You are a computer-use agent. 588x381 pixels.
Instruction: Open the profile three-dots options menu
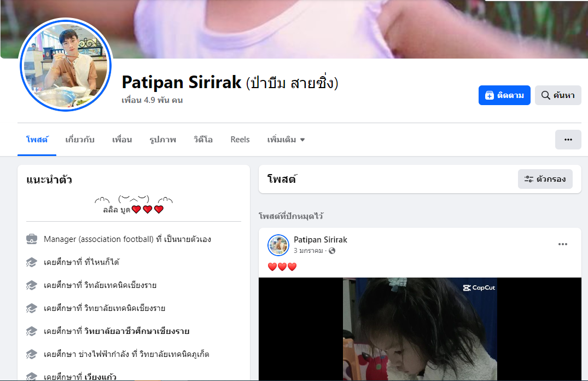point(568,140)
